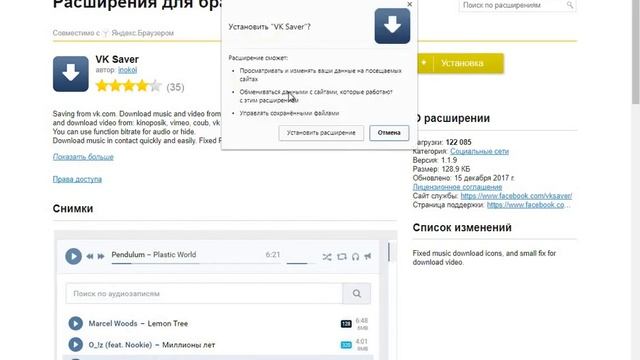Click the VK Saver icon in dialog

point(392,26)
